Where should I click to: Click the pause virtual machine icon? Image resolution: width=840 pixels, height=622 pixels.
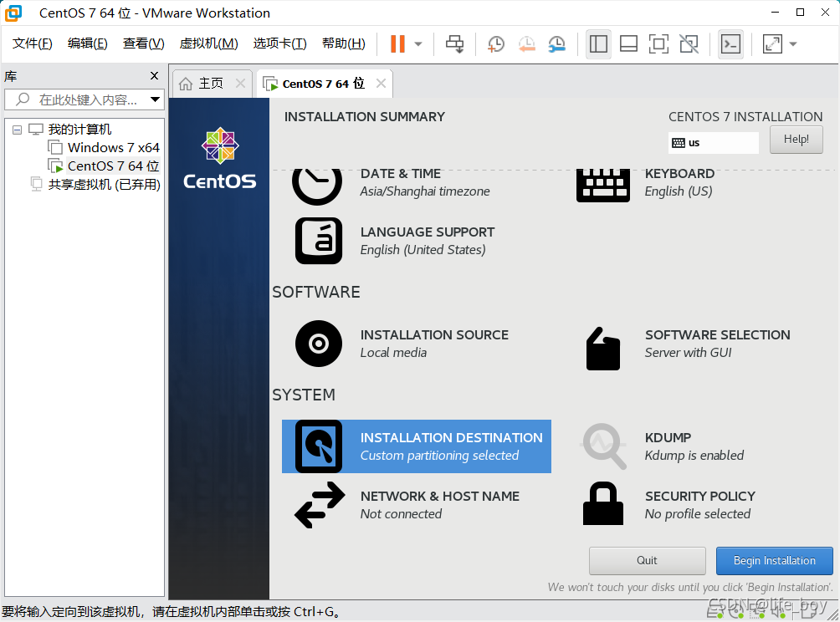397,44
